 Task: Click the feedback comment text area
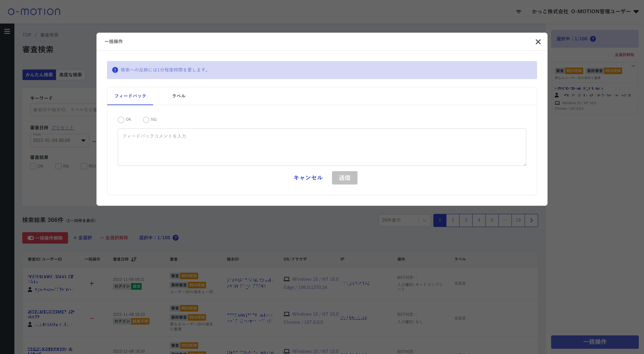[322, 147]
